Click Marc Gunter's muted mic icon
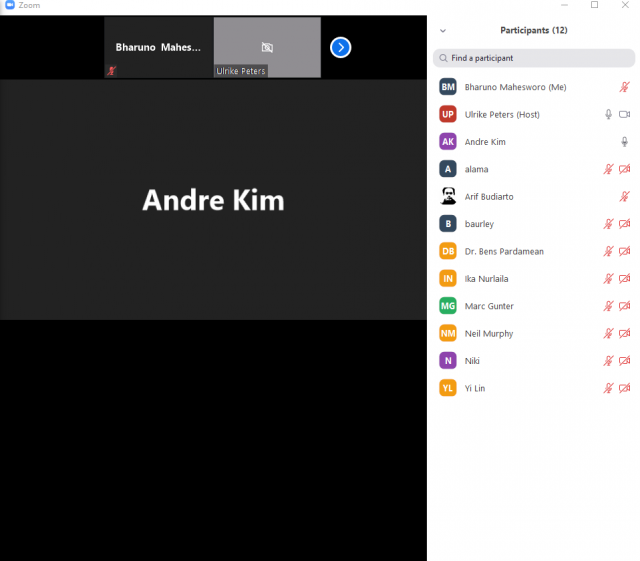Screen dimensions: 640x561 [x=608, y=305]
